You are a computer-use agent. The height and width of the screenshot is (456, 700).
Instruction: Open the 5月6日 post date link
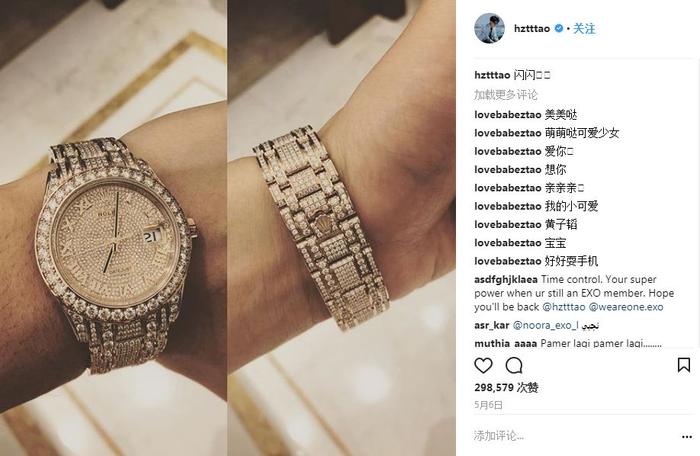click(488, 405)
